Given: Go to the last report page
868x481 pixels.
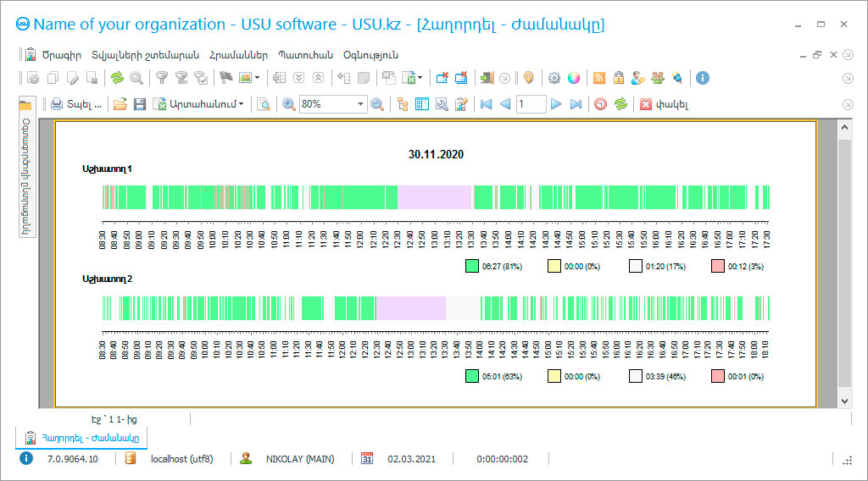Looking at the screenshot, I should (576, 104).
